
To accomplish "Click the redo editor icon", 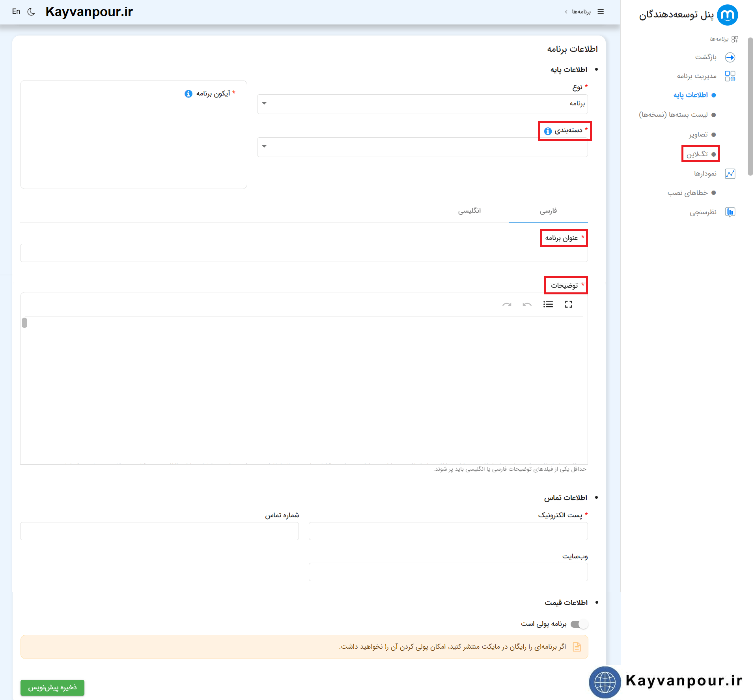I will tap(507, 304).
